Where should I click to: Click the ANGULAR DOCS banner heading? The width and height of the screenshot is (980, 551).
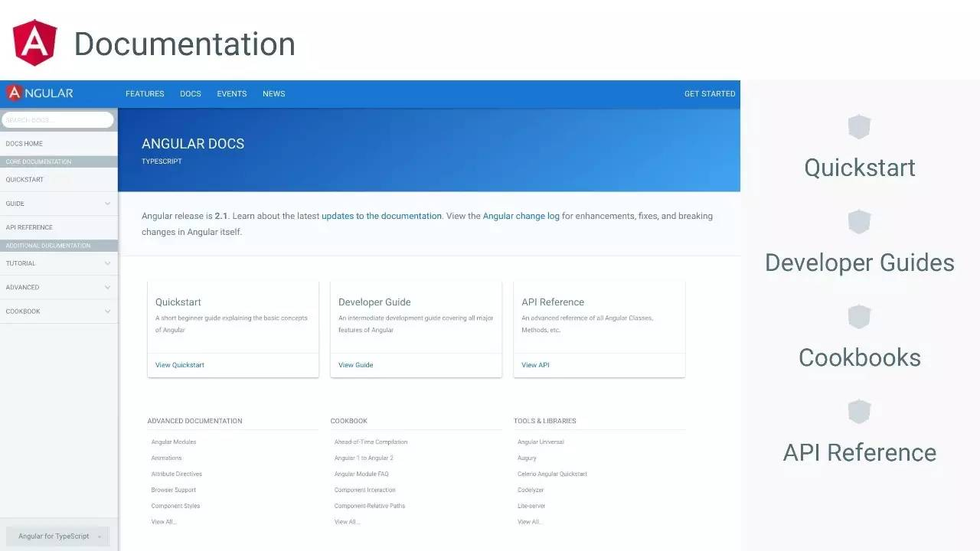(193, 144)
